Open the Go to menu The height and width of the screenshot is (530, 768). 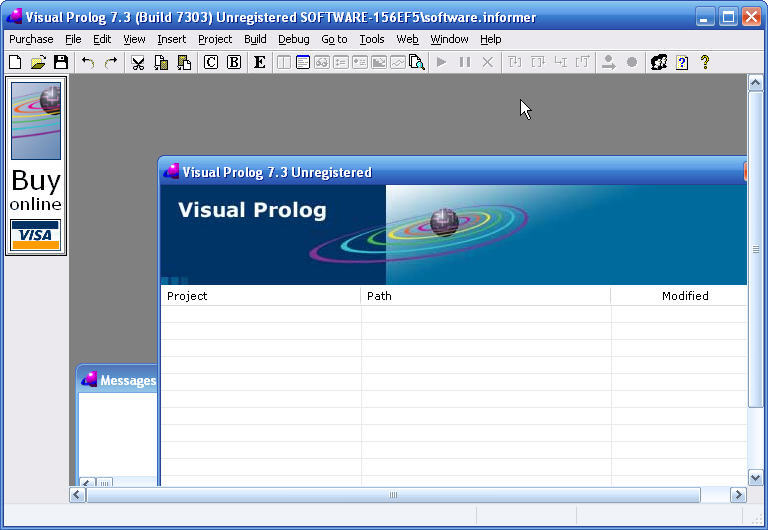(334, 39)
